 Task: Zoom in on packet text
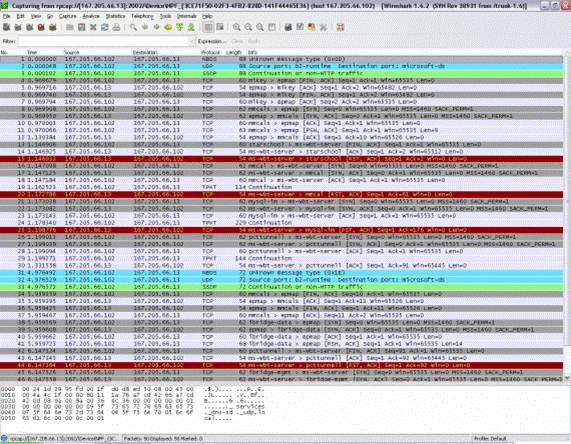(237, 27)
